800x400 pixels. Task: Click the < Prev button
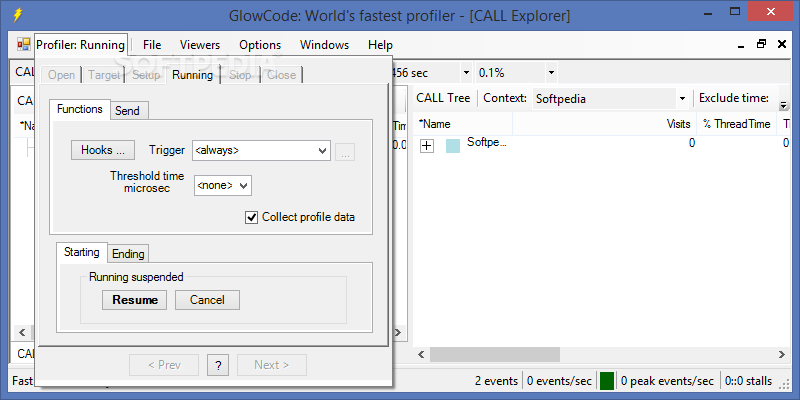coord(164,365)
